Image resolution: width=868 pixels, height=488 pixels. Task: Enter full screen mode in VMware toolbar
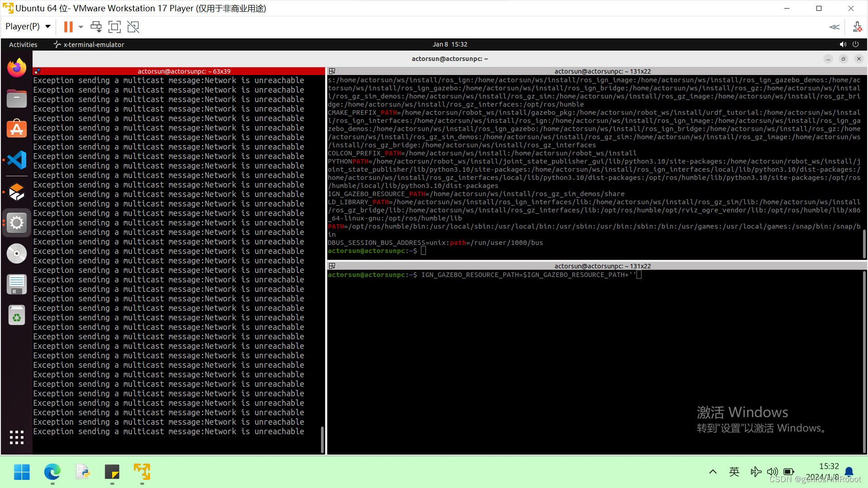(114, 27)
